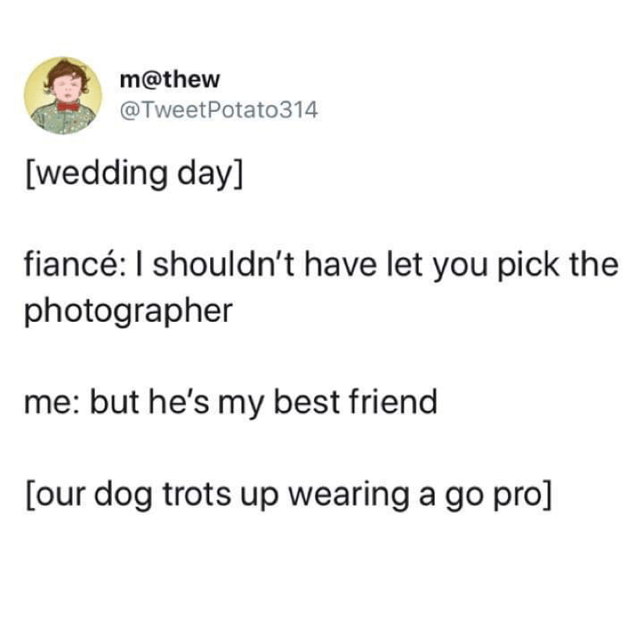Click the closing line about the dog

point(289,494)
